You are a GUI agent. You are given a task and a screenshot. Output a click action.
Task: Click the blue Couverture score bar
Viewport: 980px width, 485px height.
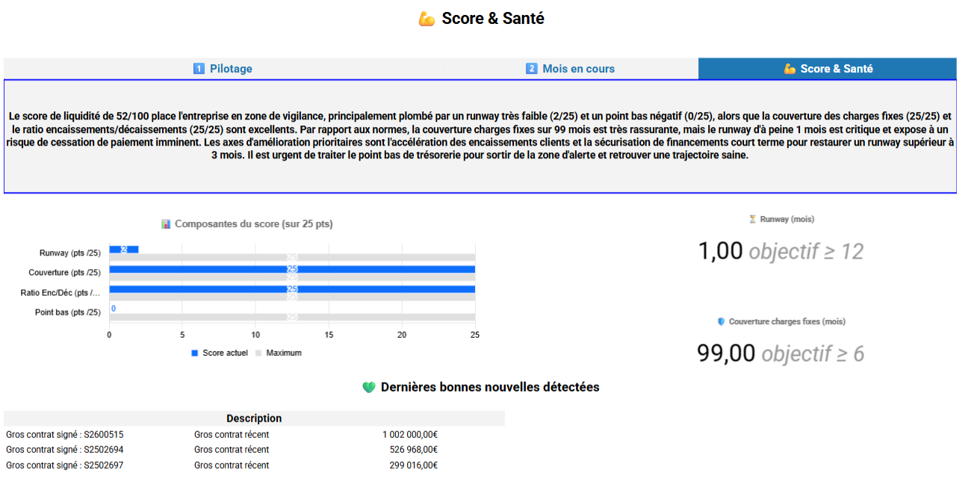point(292,269)
